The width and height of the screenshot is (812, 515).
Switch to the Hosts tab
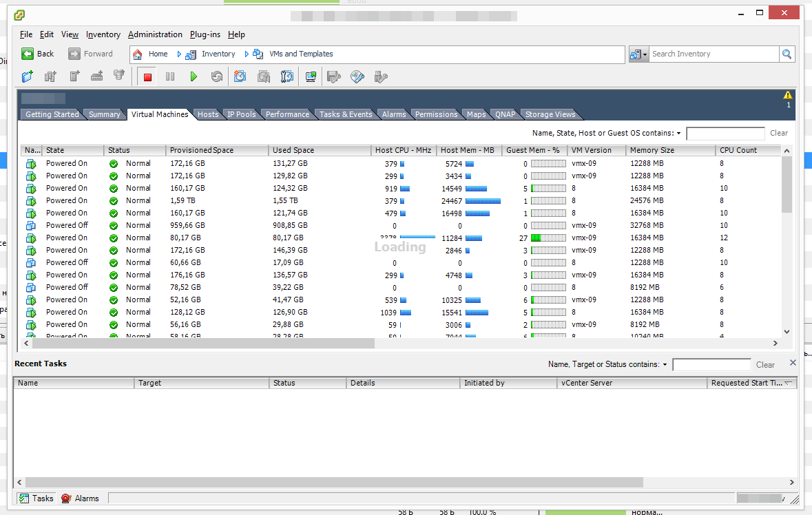(x=208, y=114)
